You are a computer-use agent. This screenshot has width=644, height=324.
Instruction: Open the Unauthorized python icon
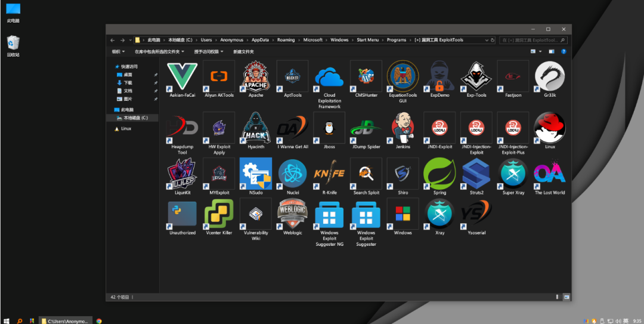[182, 214]
